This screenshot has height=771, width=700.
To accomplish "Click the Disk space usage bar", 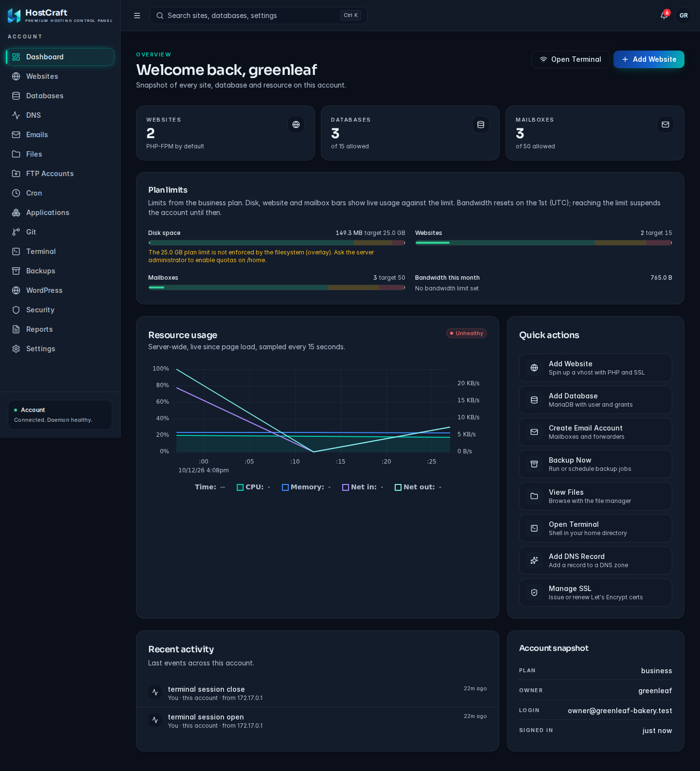I will 277,243.
